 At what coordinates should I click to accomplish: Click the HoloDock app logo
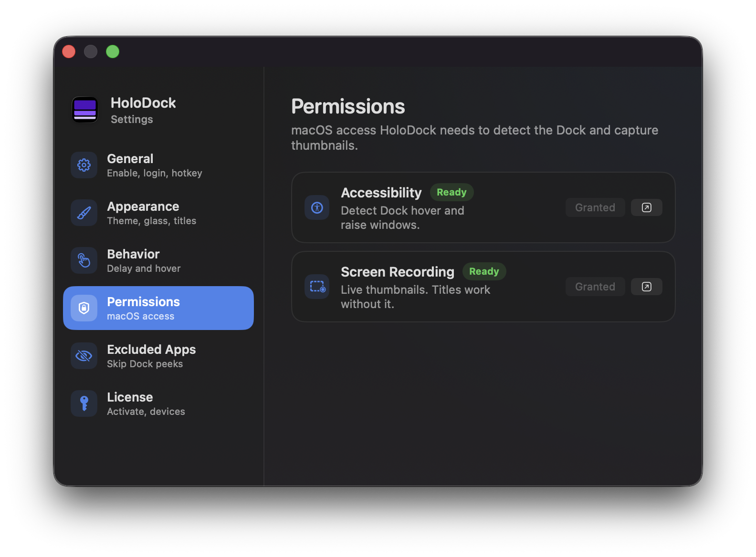(x=85, y=110)
